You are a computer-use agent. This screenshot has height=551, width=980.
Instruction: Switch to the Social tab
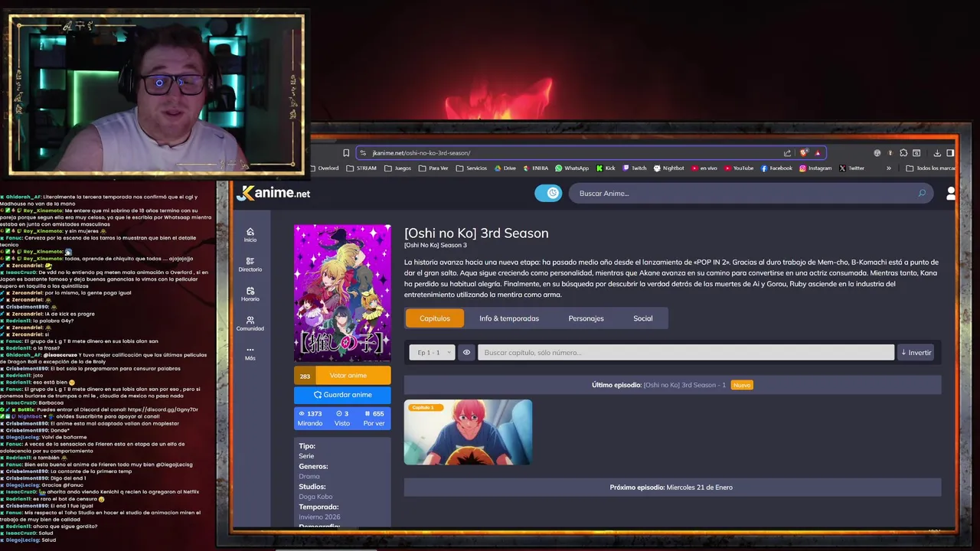click(643, 318)
